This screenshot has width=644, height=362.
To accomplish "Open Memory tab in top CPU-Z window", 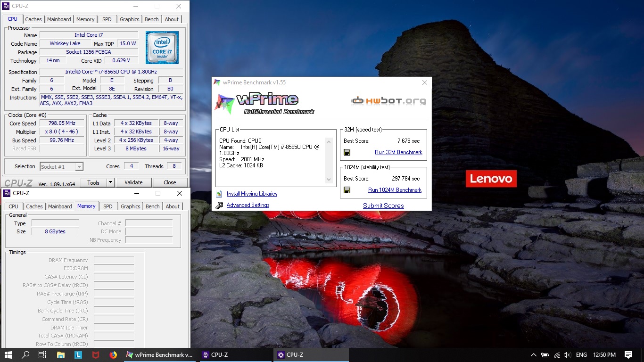I will click(85, 19).
